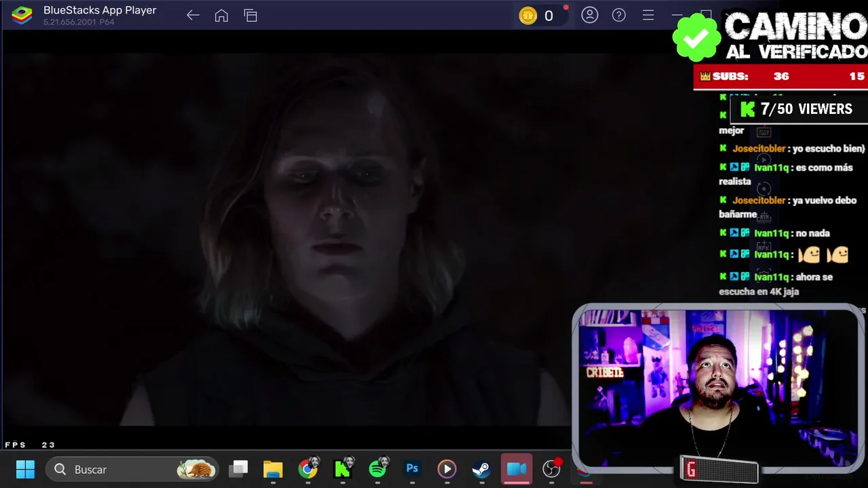Open Steam from the taskbar
This screenshot has width=868, height=488.
[x=481, y=469]
